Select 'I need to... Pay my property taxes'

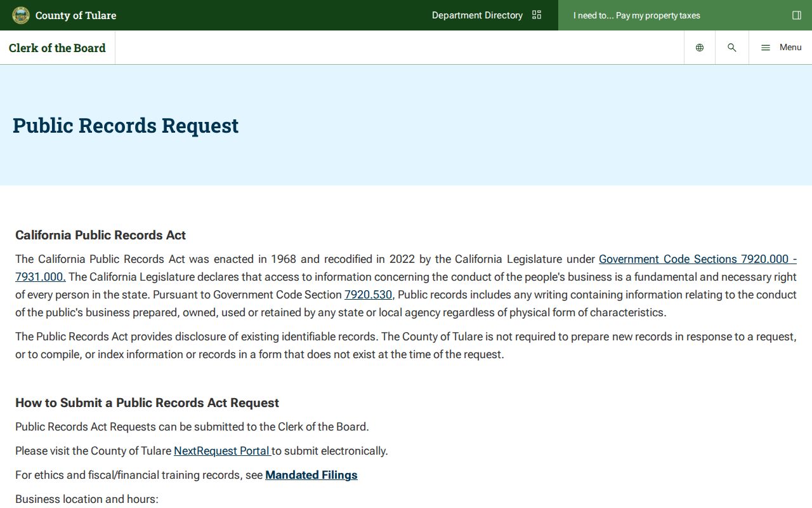pos(637,15)
